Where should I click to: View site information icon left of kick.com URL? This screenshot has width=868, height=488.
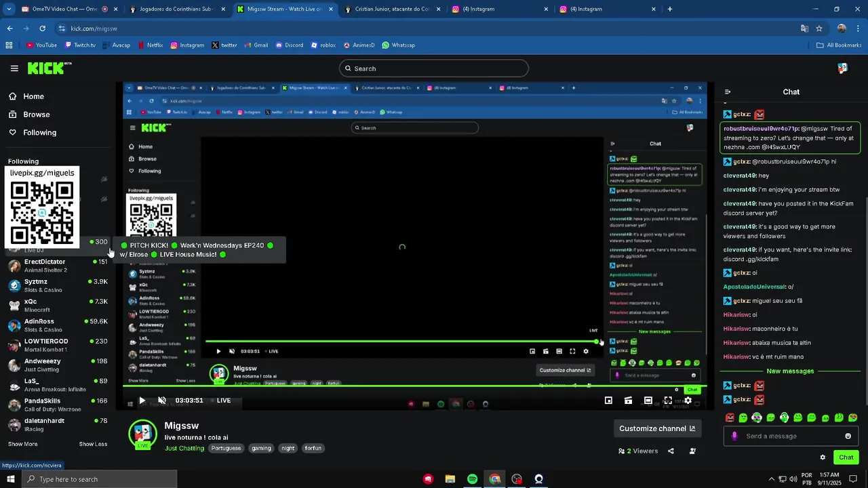point(62,28)
